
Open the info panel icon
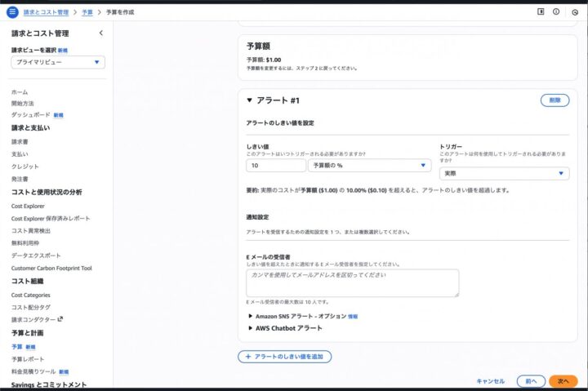[556, 12]
